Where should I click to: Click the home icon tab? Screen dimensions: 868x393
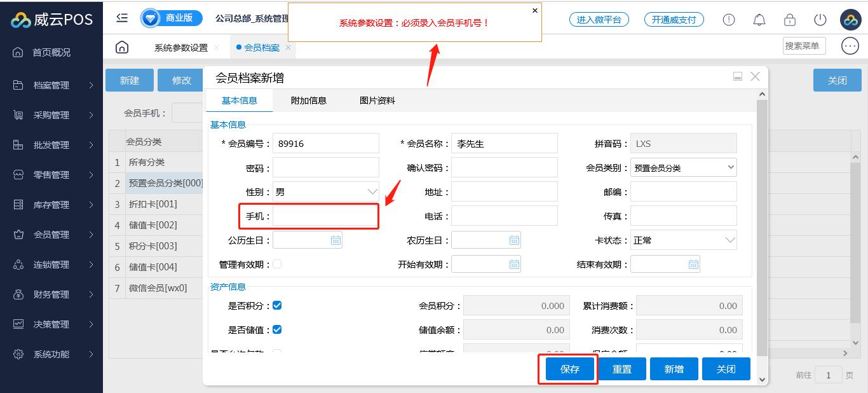[x=122, y=48]
